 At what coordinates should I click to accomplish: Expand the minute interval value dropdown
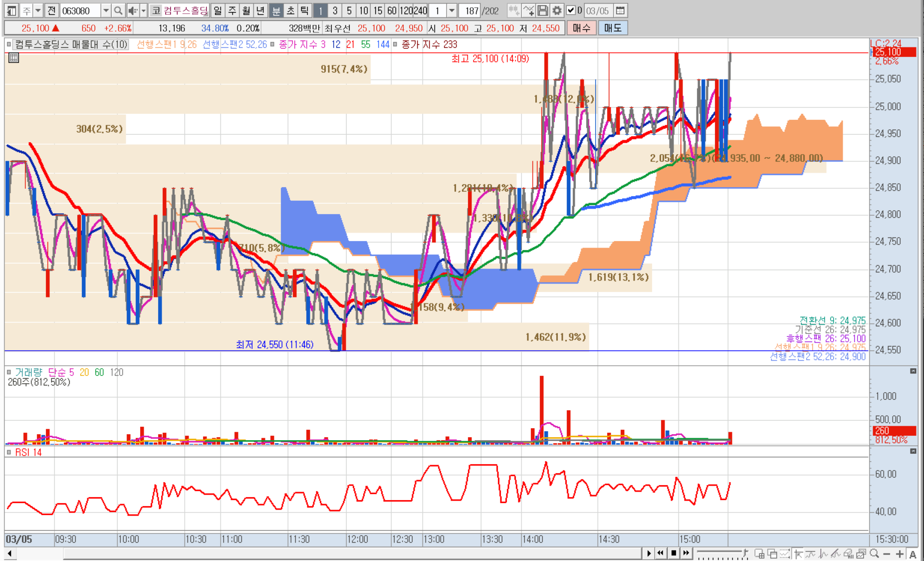(452, 10)
